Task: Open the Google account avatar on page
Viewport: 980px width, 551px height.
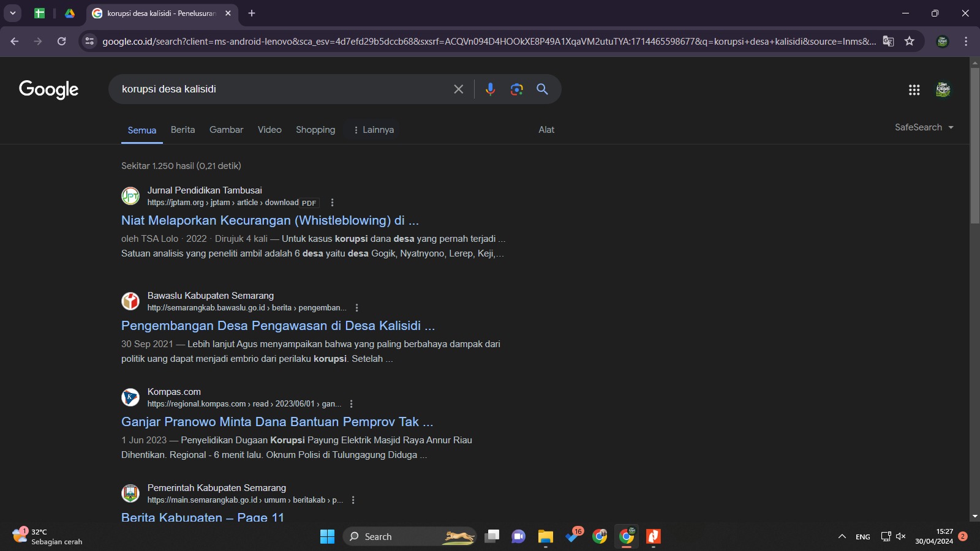Action: click(x=943, y=90)
